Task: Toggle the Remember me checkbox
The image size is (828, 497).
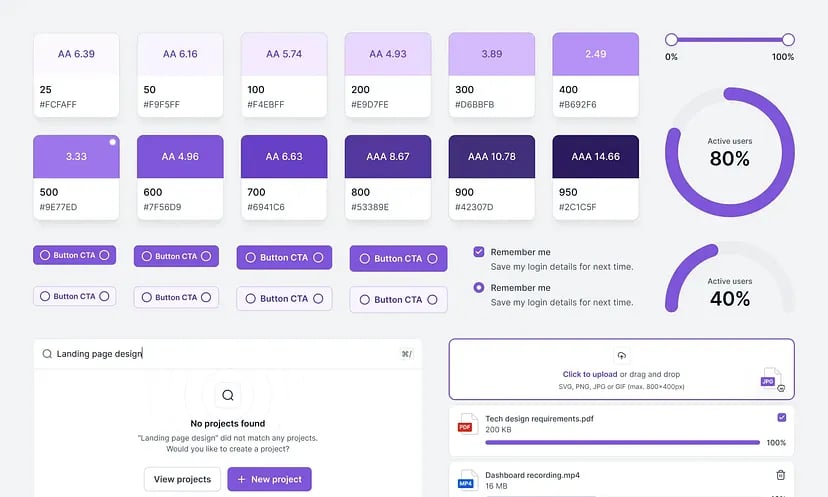Action: (x=479, y=252)
